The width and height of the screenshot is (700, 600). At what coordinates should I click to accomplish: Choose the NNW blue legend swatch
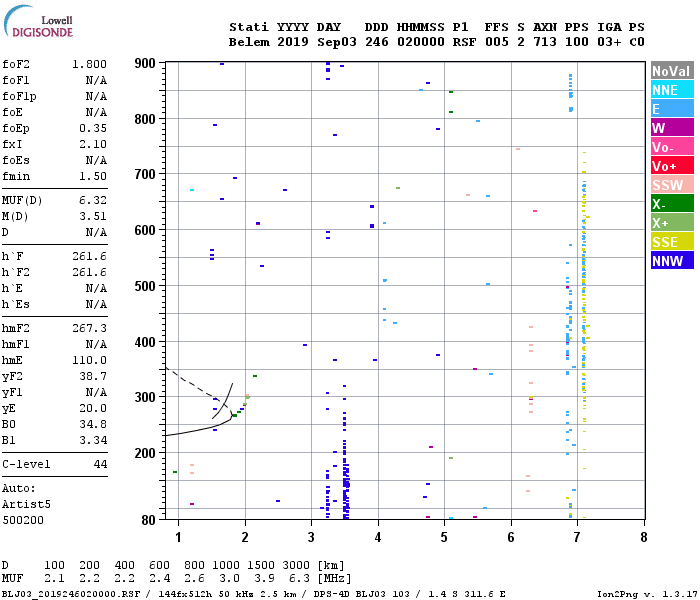tap(672, 261)
